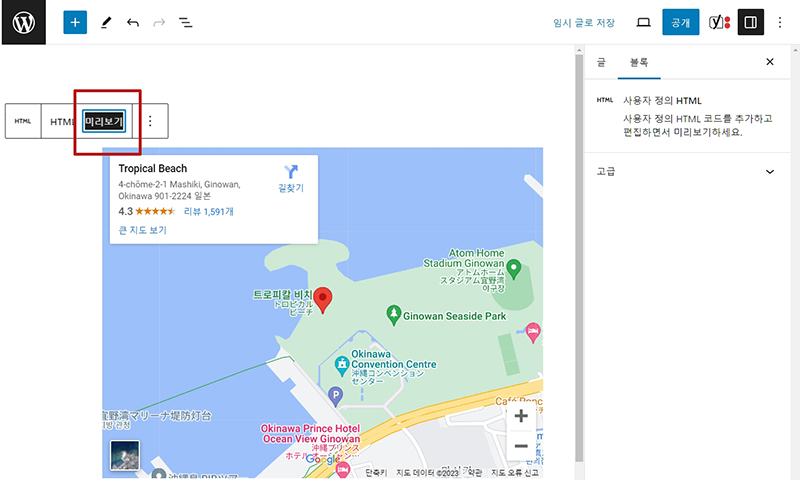
Task: Click 큰 지도 보기 link
Action: coord(143,230)
